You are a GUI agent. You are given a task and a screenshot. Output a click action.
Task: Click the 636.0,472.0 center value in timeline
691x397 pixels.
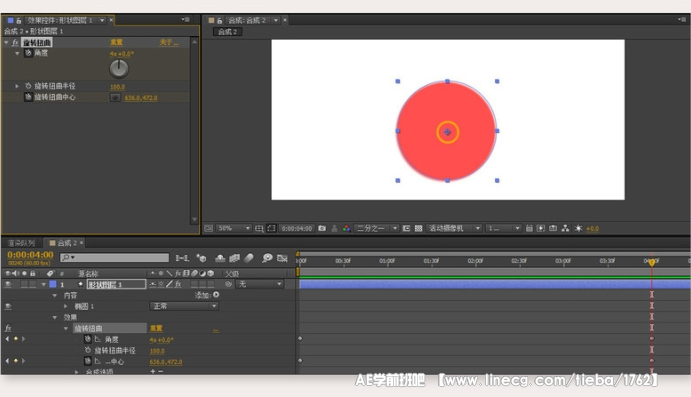pos(166,362)
